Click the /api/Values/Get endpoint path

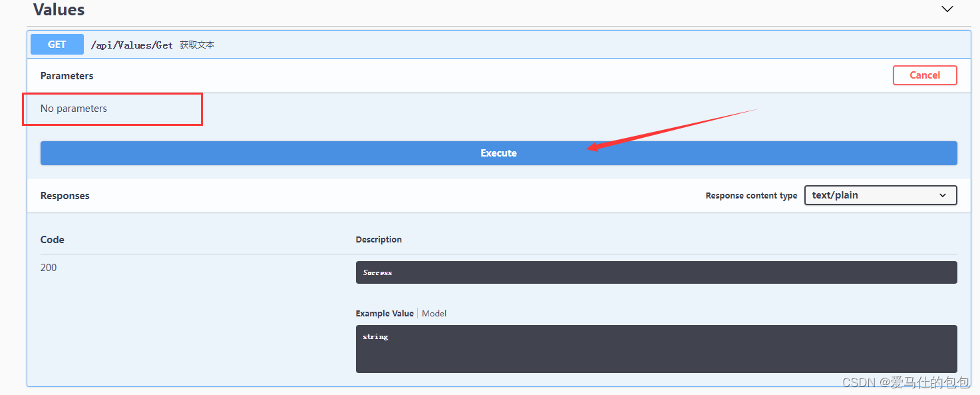pyautogui.click(x=132, y=45)
